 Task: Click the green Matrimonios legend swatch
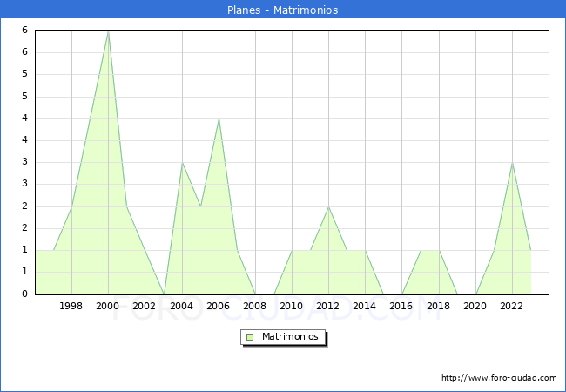coord(250,337)
